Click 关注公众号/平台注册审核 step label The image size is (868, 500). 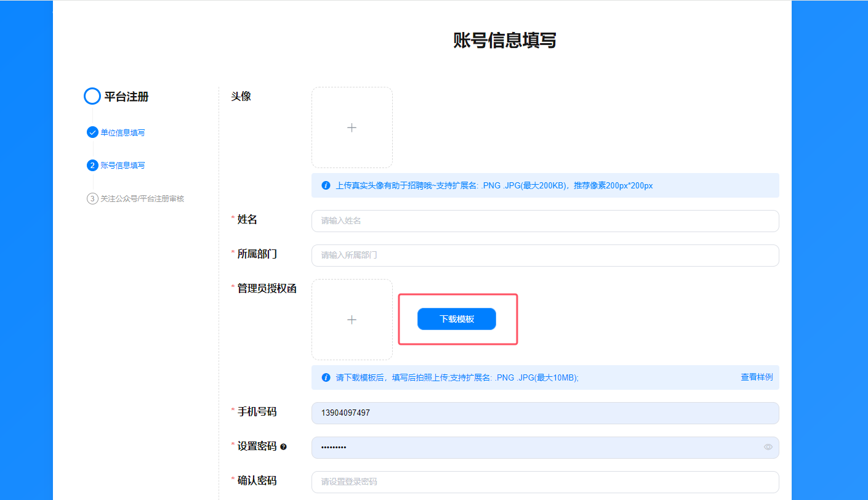point(142,199)
